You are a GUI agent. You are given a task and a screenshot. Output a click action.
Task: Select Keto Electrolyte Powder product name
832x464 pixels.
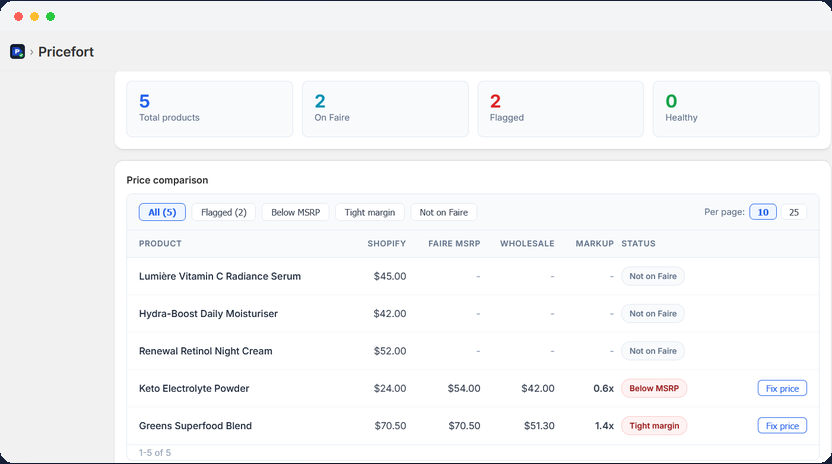point(194,389)
